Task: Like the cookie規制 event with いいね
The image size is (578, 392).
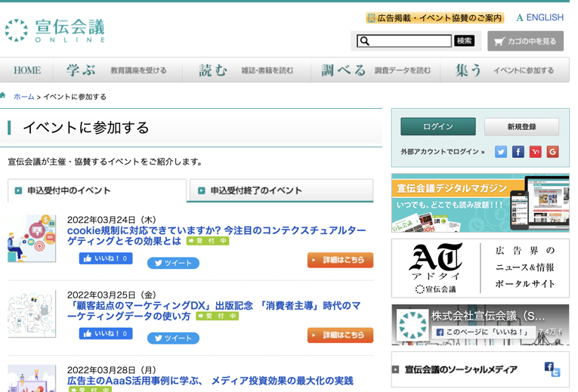Action: [106, 258]
